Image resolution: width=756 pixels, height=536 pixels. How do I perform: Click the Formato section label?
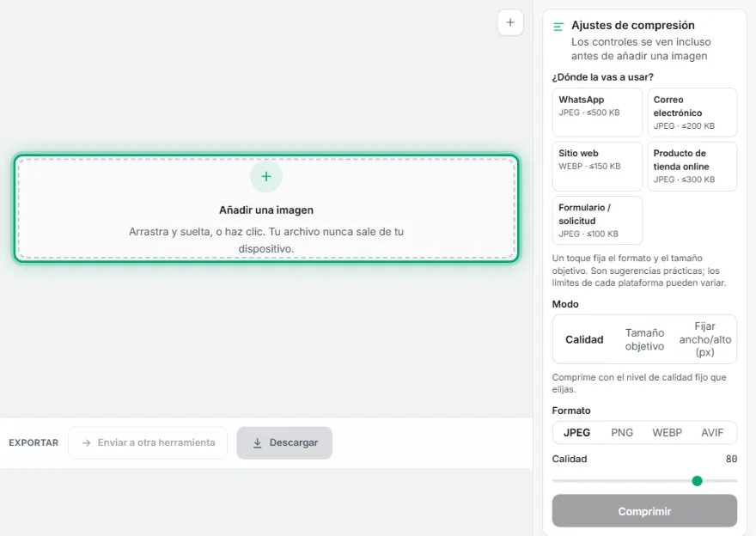pyautogui.click(x=571, y=411)
